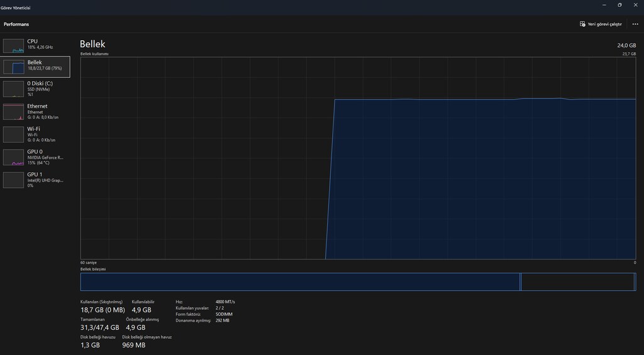Image resolution: width=644 pixels, height=355 pixels.
Task: Click the Wi-Fi label in sidebar
Action: click(x=34, y=129)
